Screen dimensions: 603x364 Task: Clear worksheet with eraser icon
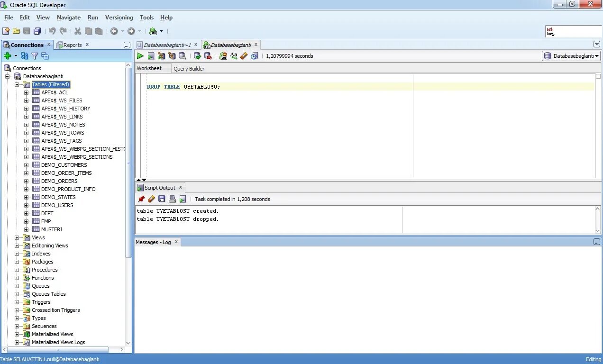point(244,56)
